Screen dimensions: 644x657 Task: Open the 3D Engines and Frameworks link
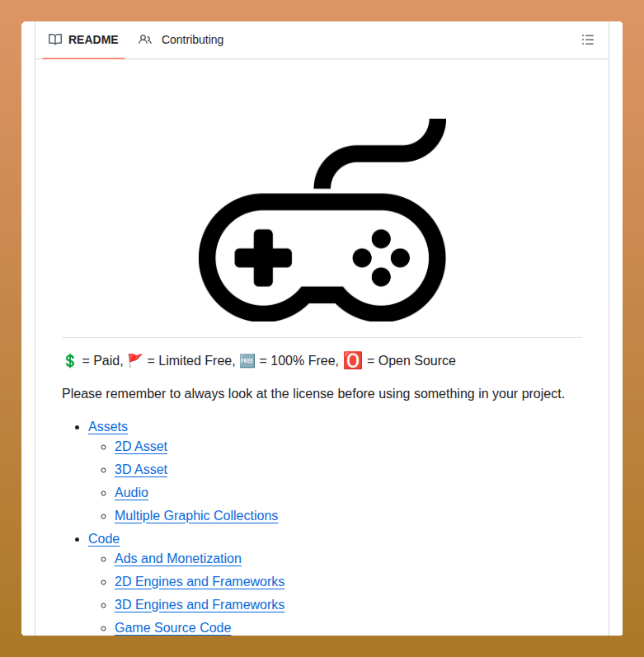[x=200, y=604]
